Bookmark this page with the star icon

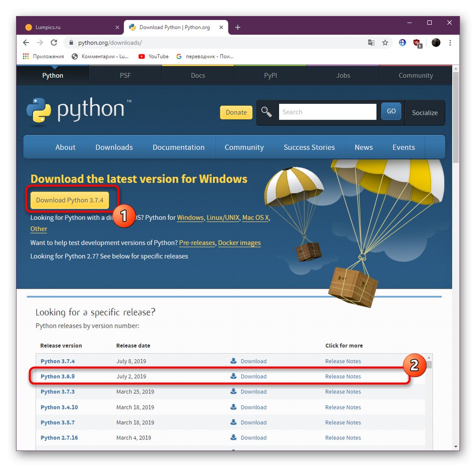pyautogui.click(x=385, y=43)
